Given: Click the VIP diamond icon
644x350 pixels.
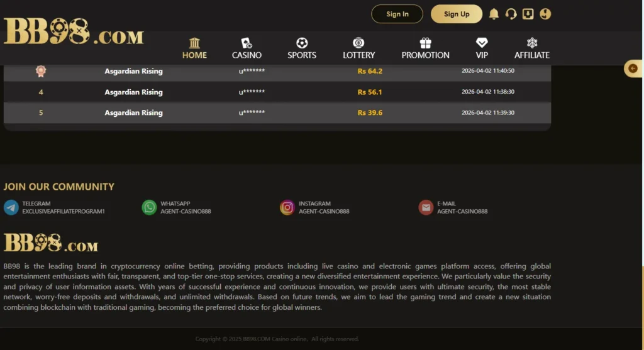Looking at the screenshot, I should tap(482, 43).
